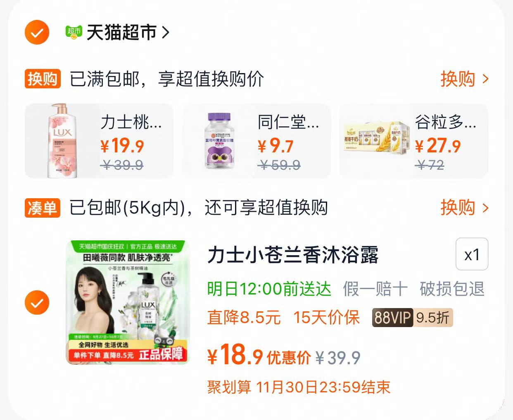
Task: Tap the ¥19.9 力士桃 exchange offer price
Action: pyautogui.click(x=122, y=146)
